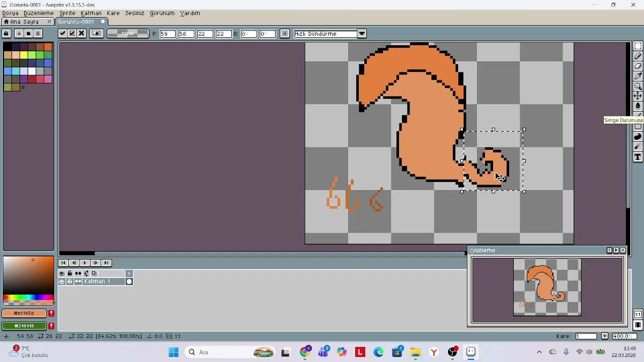Select the Text tool
The height and width of the screenshot is (362, 644).
coord(638,157)
